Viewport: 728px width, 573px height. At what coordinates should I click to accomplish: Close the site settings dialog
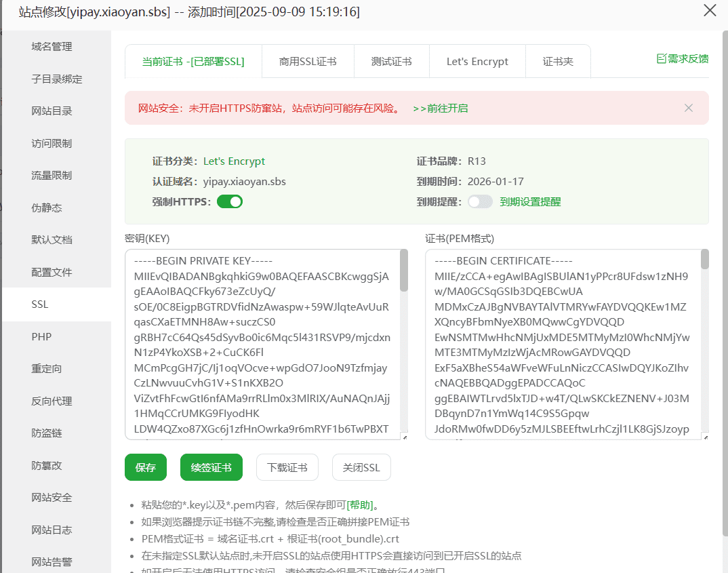pyautogui.click(x=710, y=10)
